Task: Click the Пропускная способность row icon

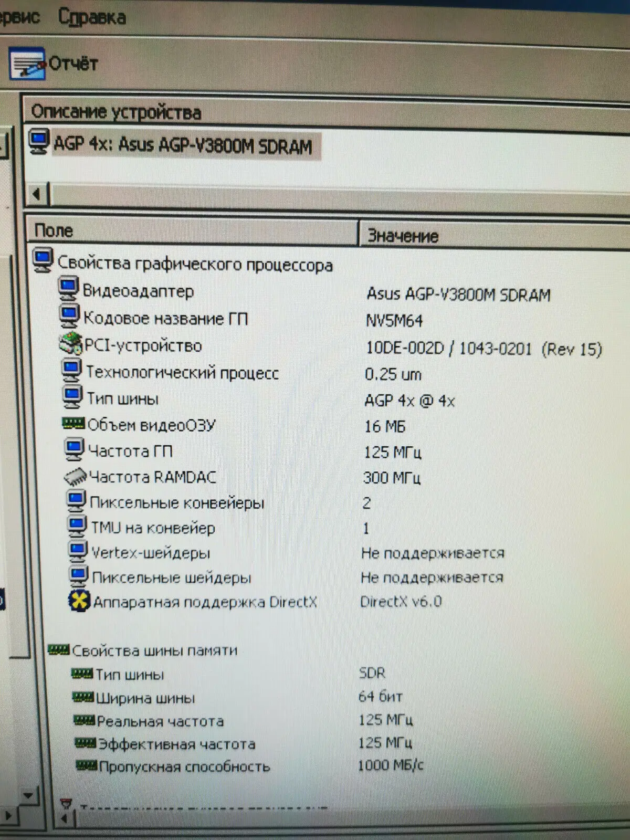Action: (87, 765)
